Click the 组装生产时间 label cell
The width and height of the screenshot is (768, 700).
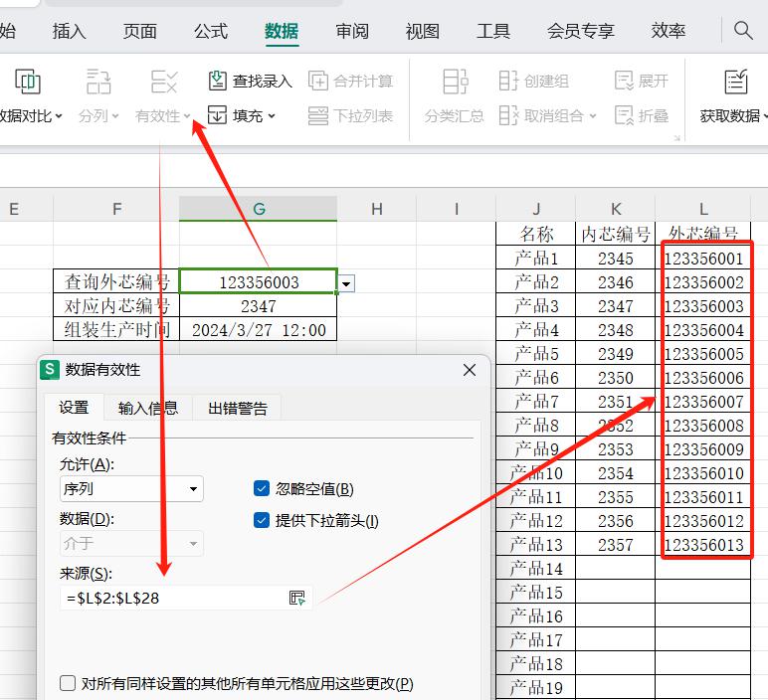[x=116, y=330]
